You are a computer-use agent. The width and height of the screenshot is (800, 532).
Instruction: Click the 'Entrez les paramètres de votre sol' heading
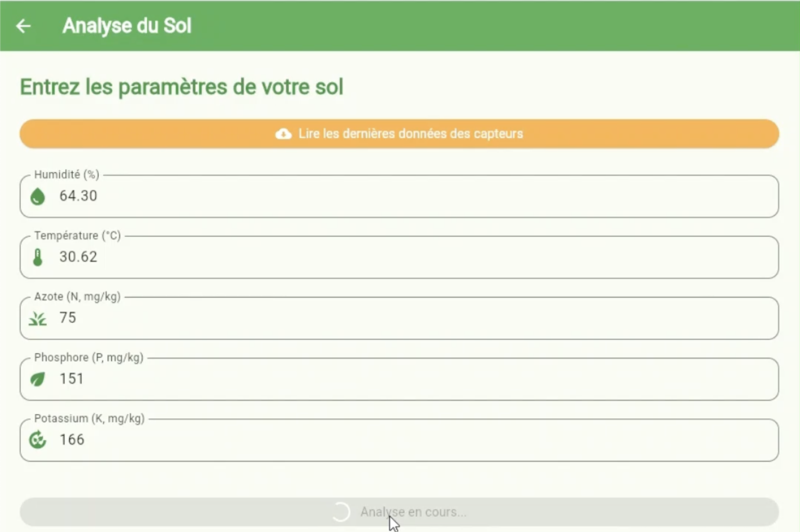[x=181, y=87]
